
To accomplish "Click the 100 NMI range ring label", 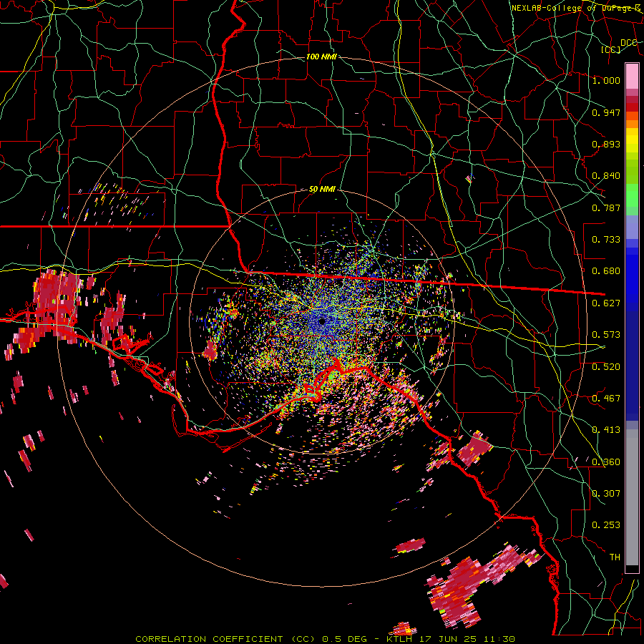I will (321, 57).
